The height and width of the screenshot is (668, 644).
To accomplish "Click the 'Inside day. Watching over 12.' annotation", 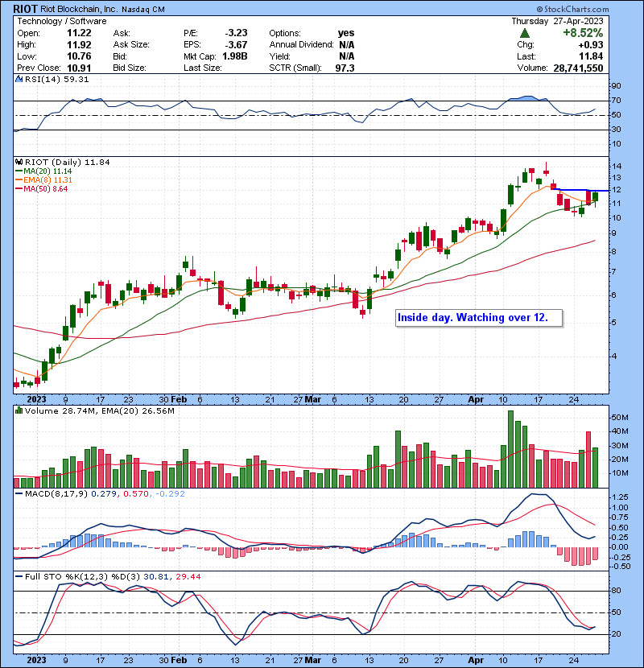I will coord(479,318).
